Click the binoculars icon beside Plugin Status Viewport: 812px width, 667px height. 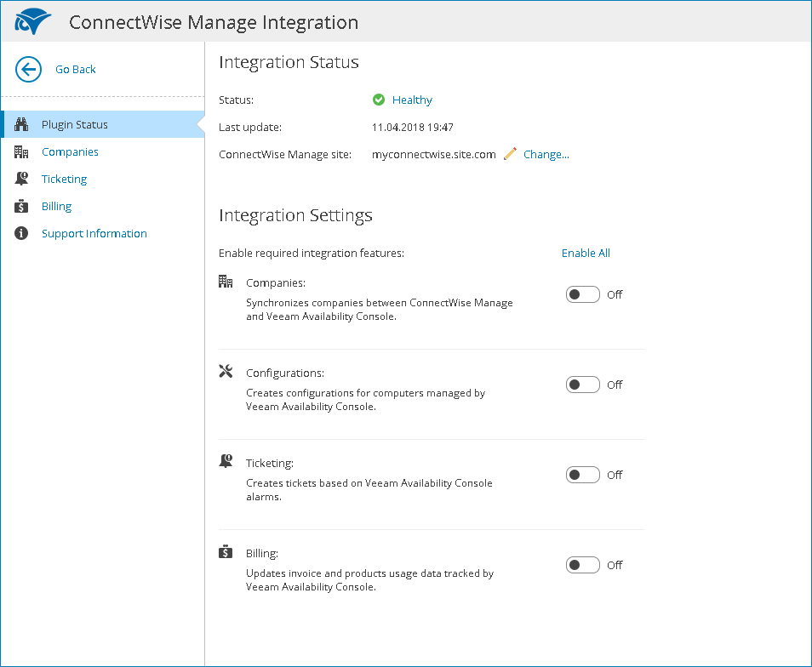click(x=22, y=124)
